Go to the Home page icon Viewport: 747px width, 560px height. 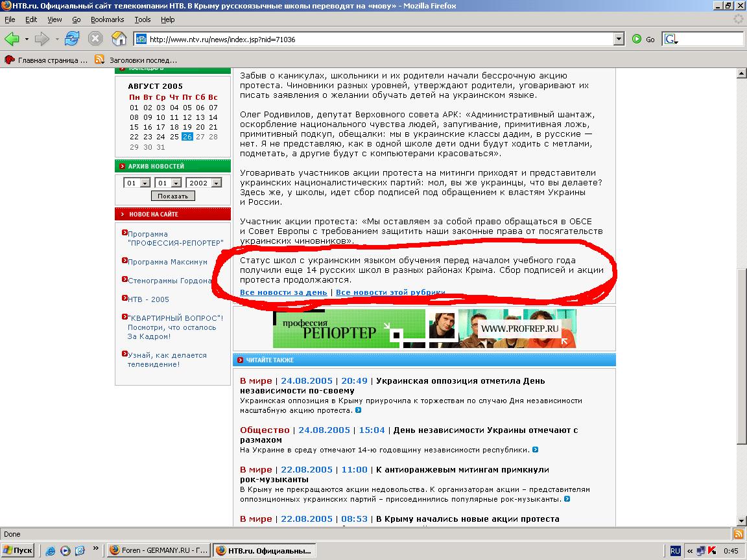(119, 39)
